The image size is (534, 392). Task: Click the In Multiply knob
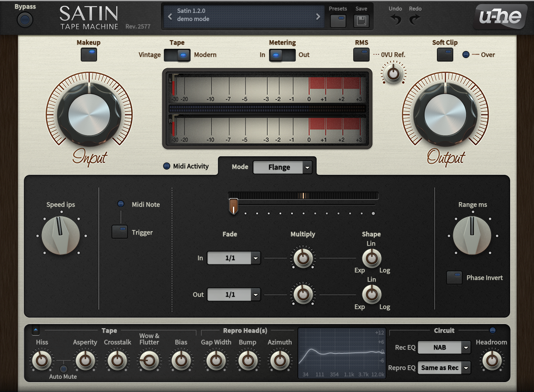pyautogui.click(x=303, y=258)
